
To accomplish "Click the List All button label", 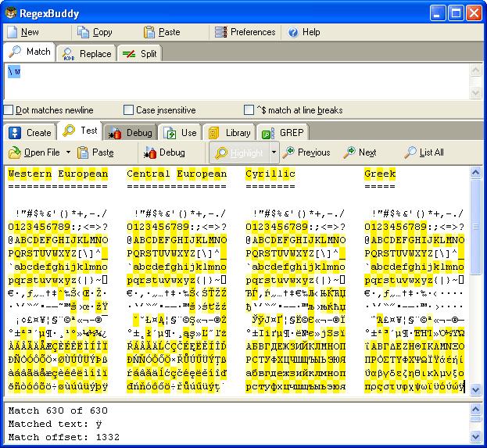I will (431, 152).
